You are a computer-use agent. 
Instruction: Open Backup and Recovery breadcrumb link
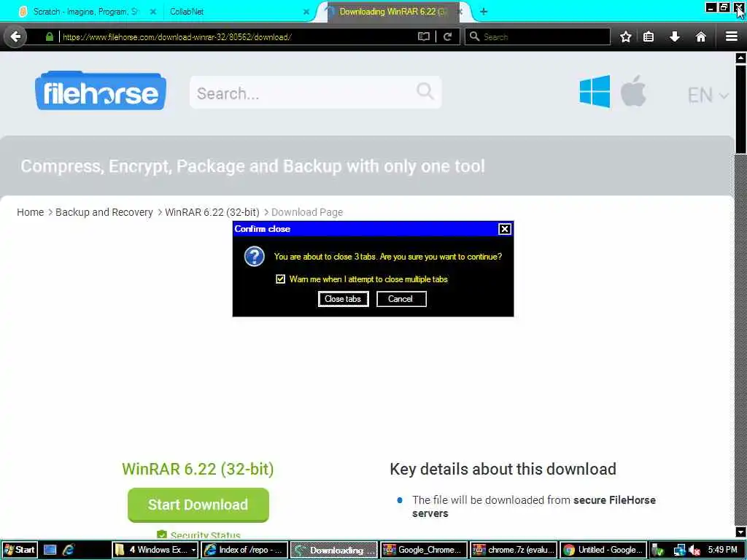pos(104,212)
